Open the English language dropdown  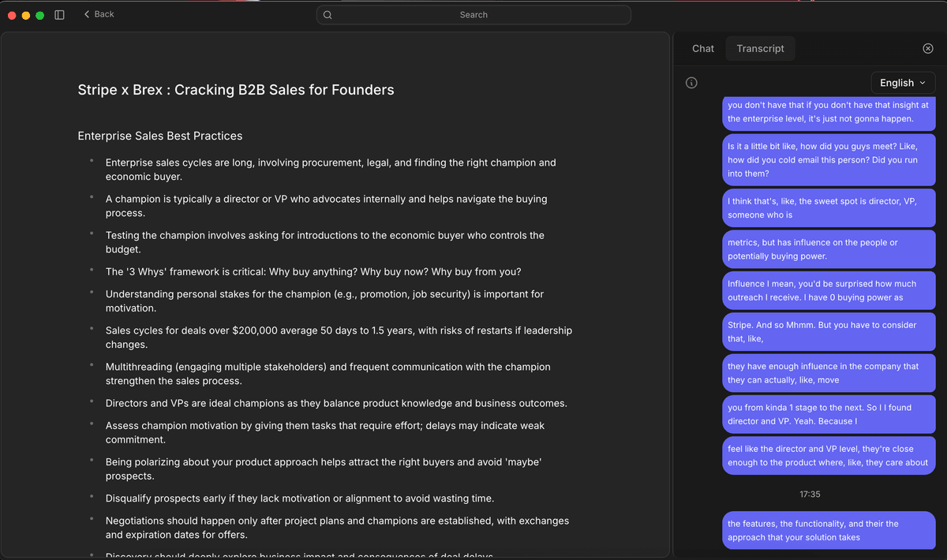pyautogui.click(x=903, y=83)
